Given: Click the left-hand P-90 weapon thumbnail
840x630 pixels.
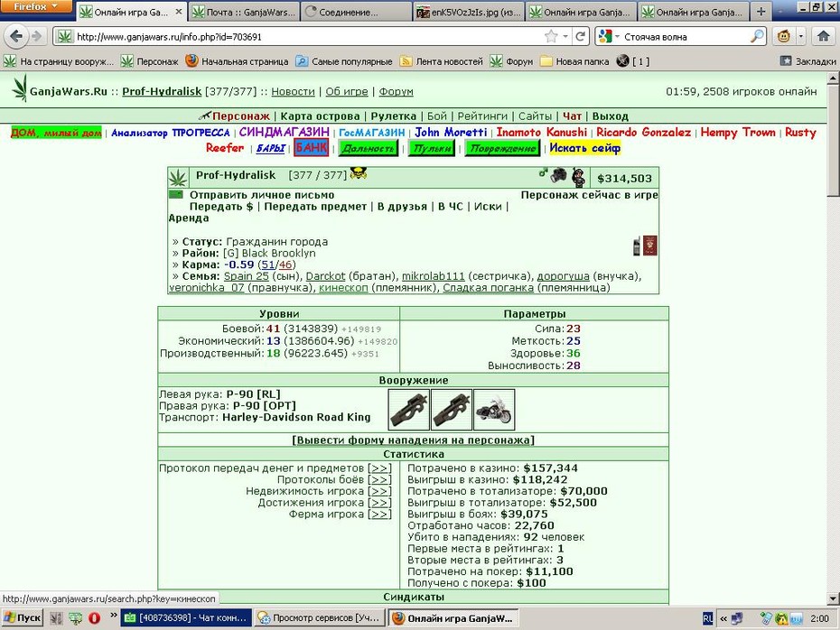Looking at the screenshot, I should pyautogui.click(x=409, y=410).
